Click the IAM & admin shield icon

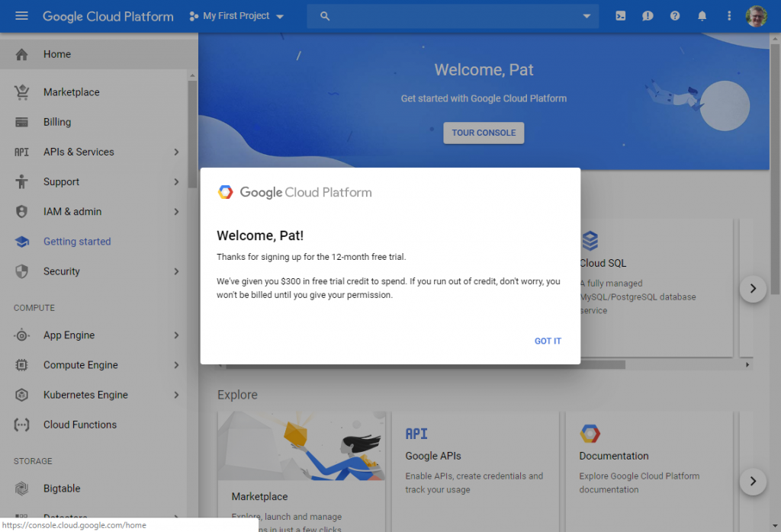[x=21, y=212]
